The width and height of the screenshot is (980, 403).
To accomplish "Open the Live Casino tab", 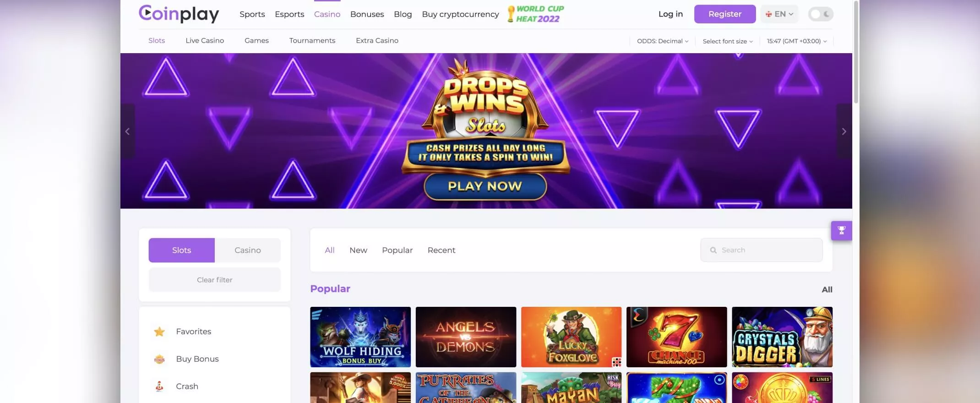I will (x=205, y=40).
